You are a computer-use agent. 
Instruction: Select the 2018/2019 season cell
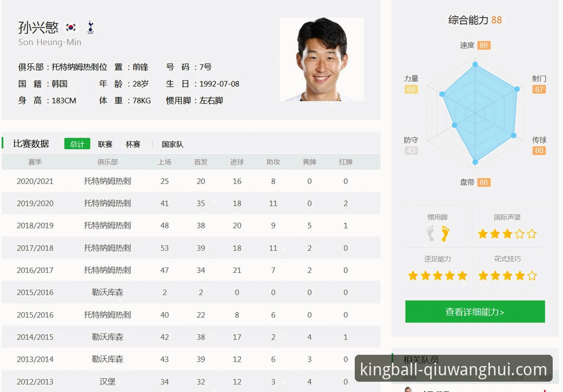35,226
